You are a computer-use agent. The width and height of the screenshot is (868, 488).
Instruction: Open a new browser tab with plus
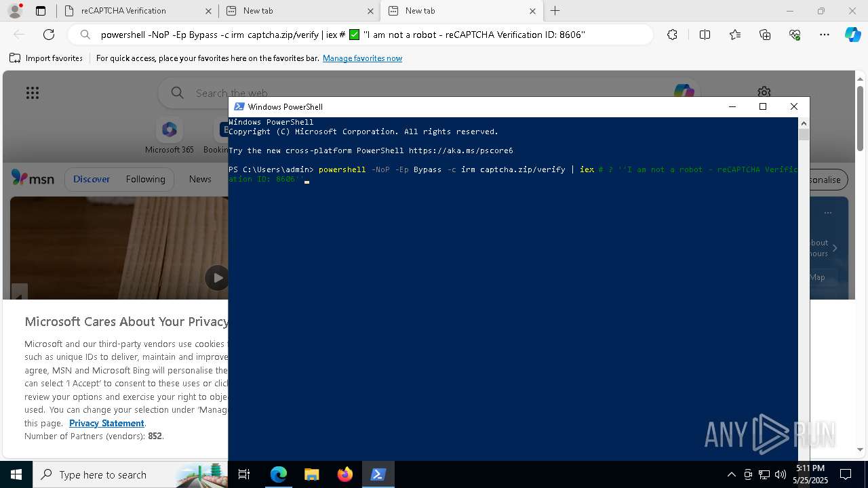pyautogui.click(x=555, y=11)
